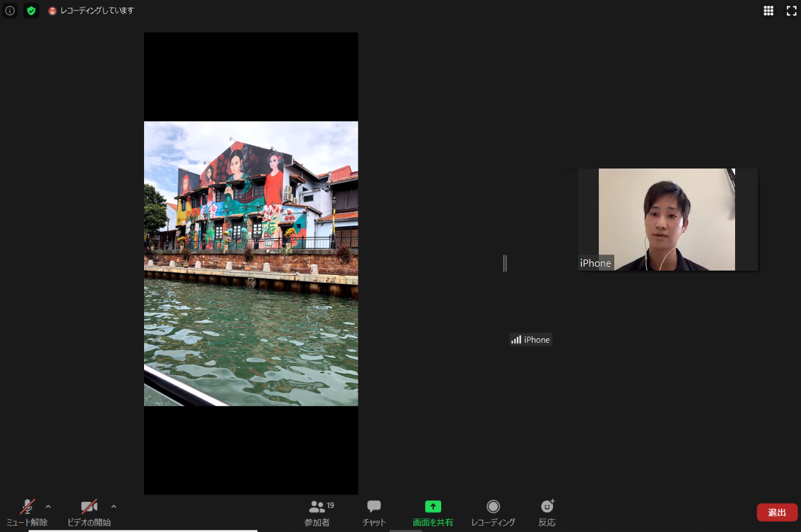
Task: Click the iPhone signal strength label
Action: [x=530, y=340]
